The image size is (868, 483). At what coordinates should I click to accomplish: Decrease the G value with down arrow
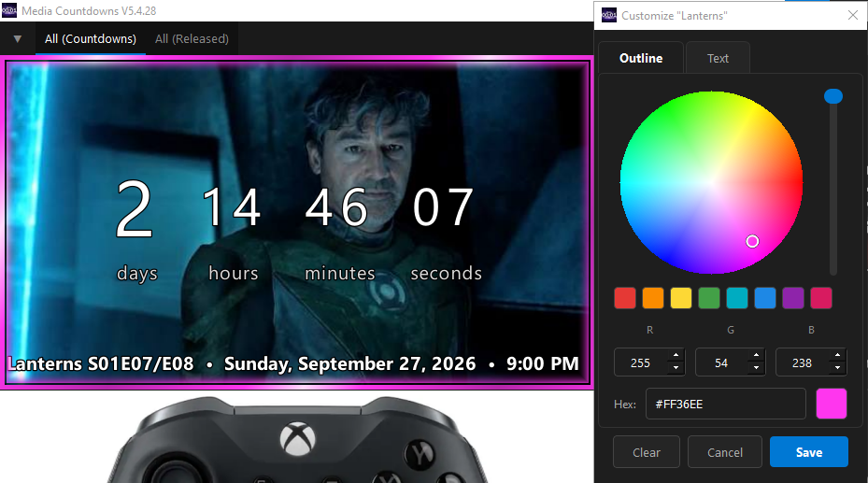756,368
